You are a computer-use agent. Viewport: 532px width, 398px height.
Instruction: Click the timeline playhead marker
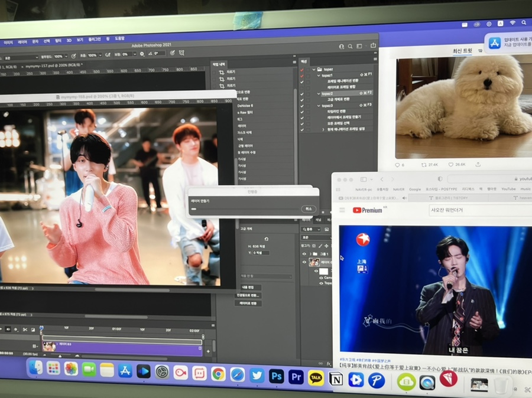41,328
